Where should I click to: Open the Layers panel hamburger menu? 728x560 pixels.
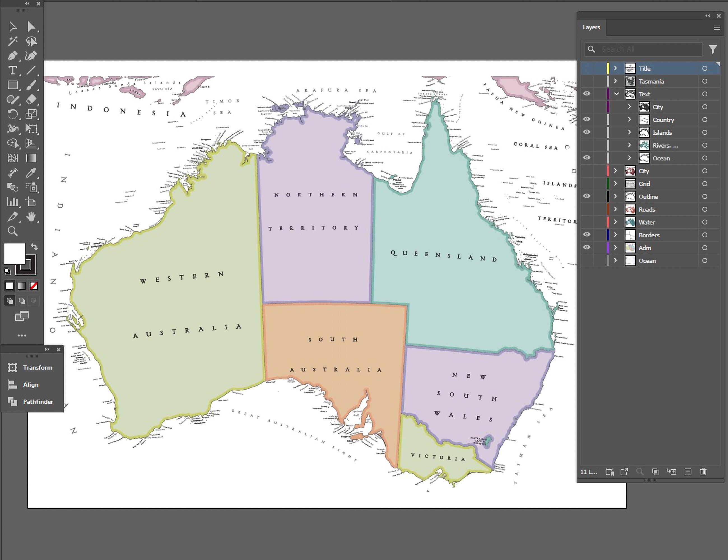pyautogui.click(x=717, y=28)
